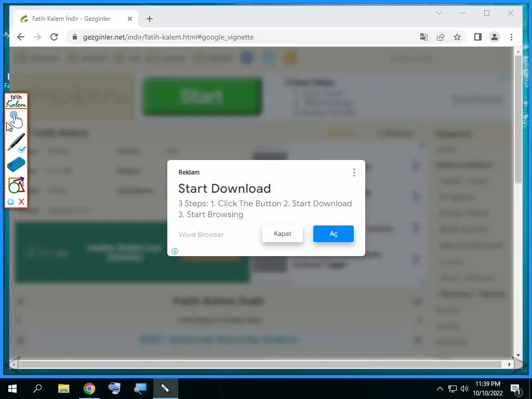Click the Kapat button in ad dialog
Viewport: 532px width, 399px height.
[282, 234]
